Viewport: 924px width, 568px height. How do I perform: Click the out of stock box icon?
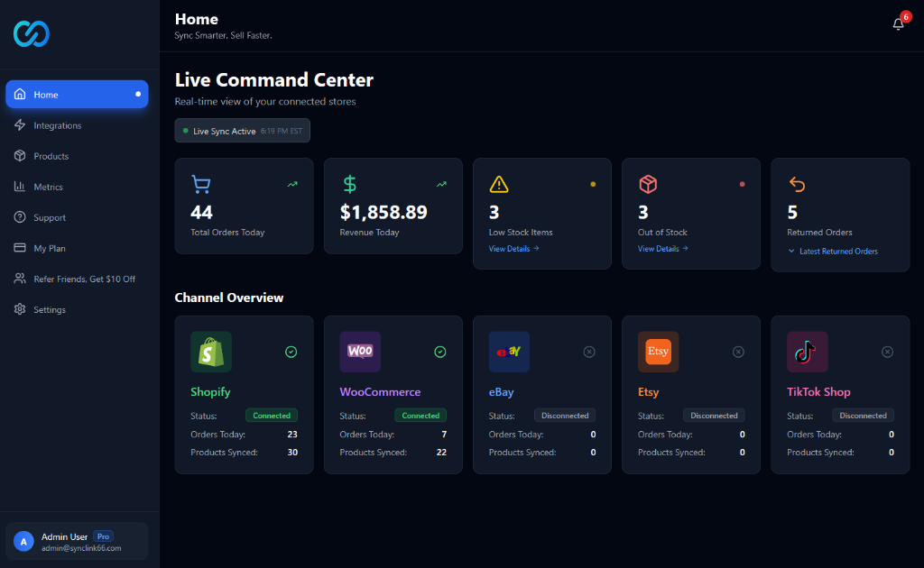click(648, 184)
